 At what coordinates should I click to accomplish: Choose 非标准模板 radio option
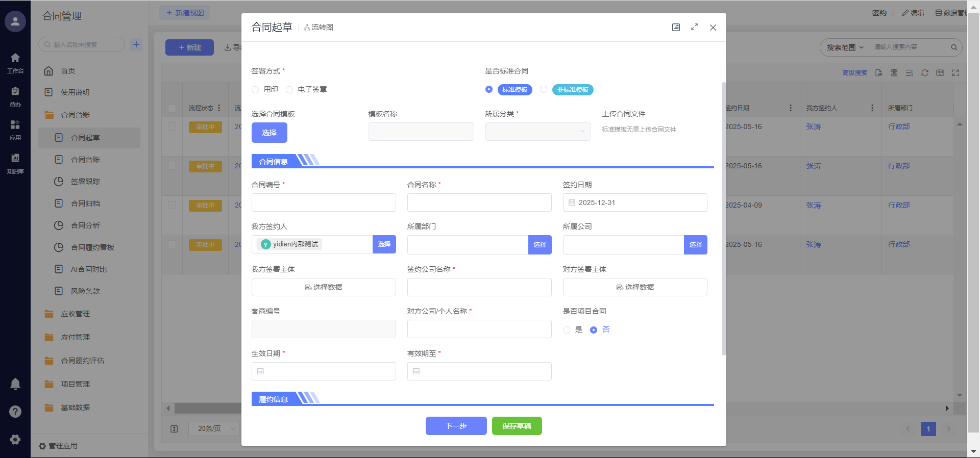pyautogui.click(x=544, y=90)
